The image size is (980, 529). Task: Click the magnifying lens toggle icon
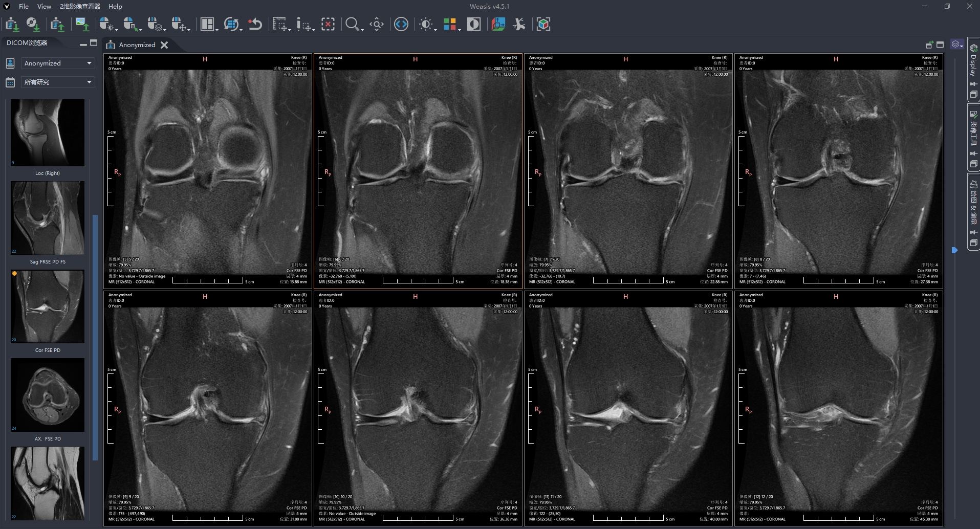coord(377,24)
